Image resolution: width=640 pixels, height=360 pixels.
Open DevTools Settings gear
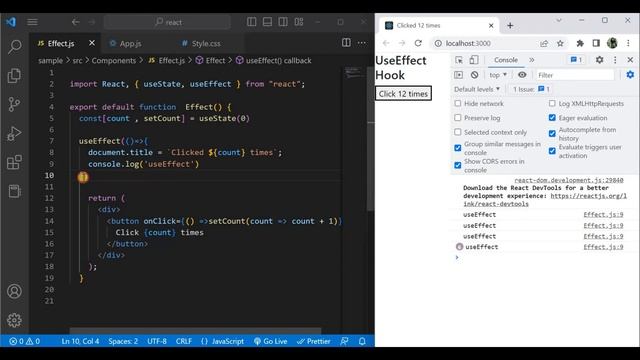point(599,60)
